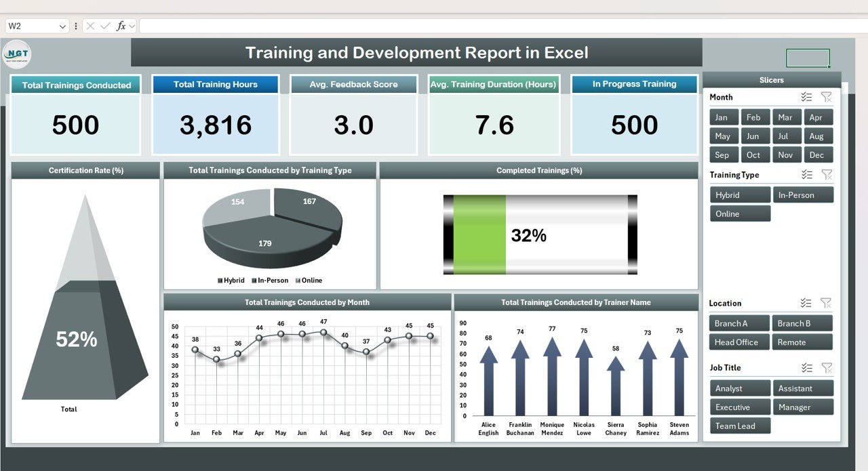
Task: Clear the Location slicer filter
Action: point(826,303)
